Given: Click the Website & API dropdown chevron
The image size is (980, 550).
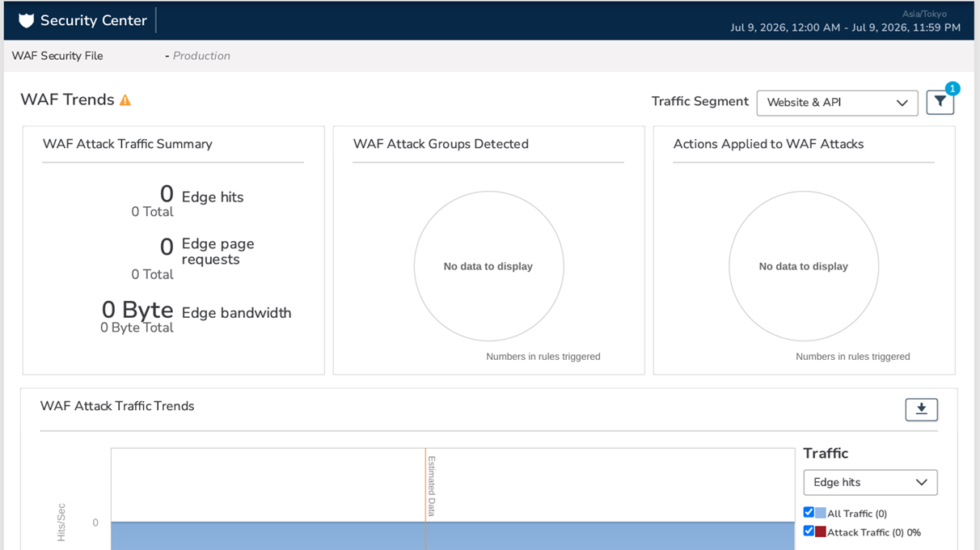Looking at the screenshot, I should [x=902, y=103].
